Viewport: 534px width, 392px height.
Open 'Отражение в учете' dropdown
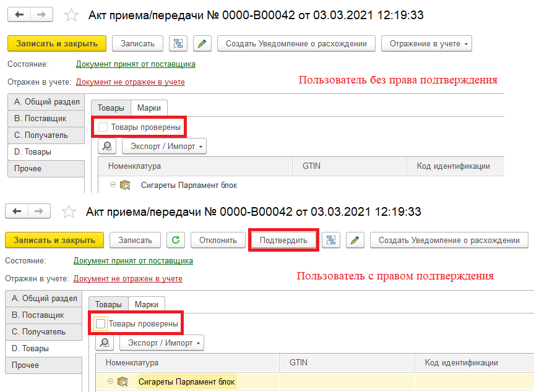[x=426, y=43]
